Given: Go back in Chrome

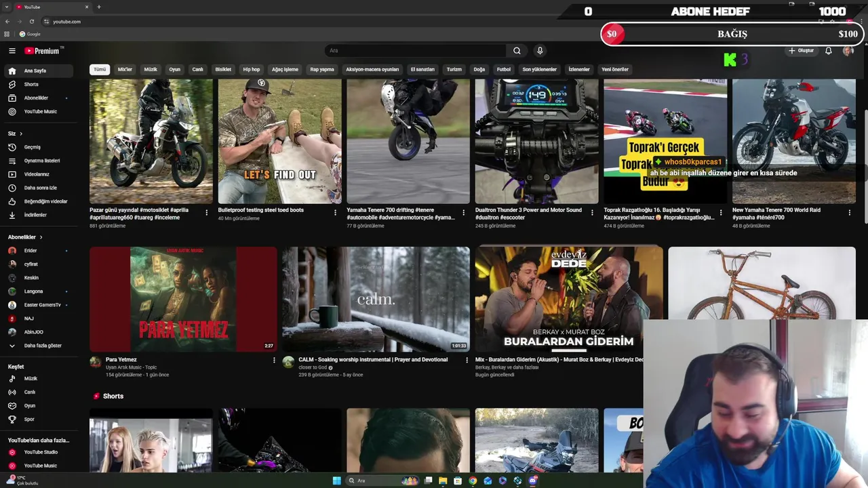Looking at the screenshot, I should point(7,21).
